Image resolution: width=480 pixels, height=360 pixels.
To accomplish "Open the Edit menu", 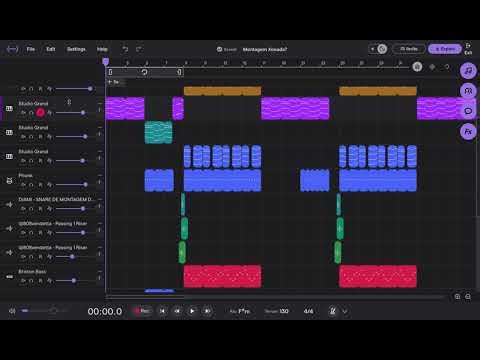I will click(51, 49).
